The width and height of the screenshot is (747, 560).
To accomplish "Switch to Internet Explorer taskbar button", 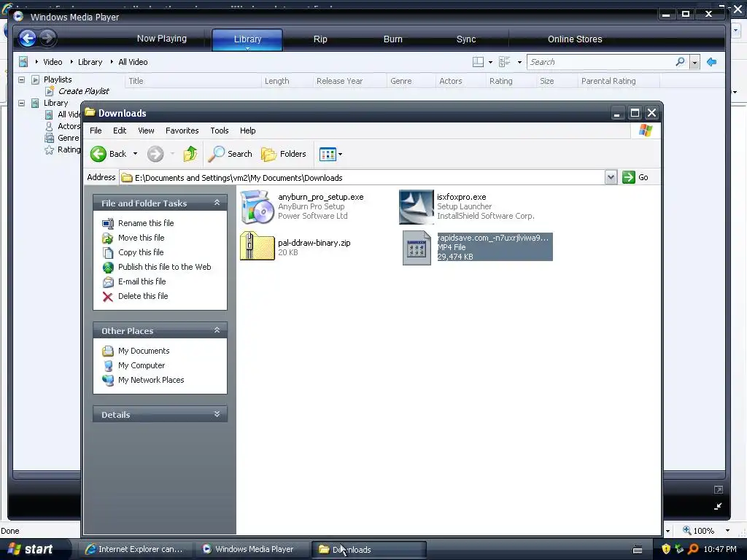I will (133, 549).
